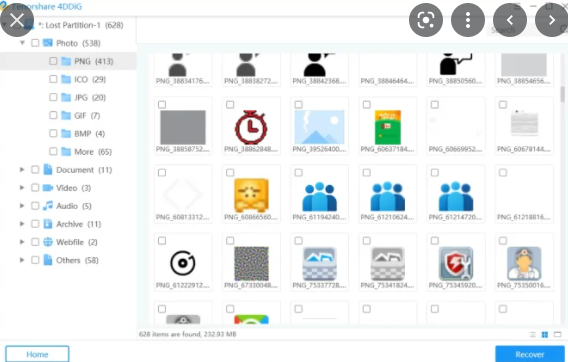Open the yellow face thumbnail PNG_60866560

point(251,195)
